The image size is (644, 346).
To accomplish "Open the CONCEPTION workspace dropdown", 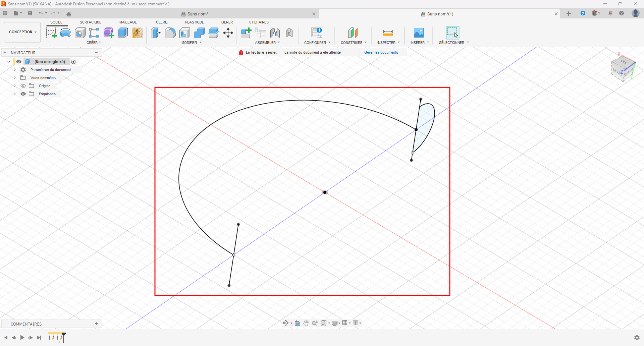I will pyautogui.click(x=22, y=32).
